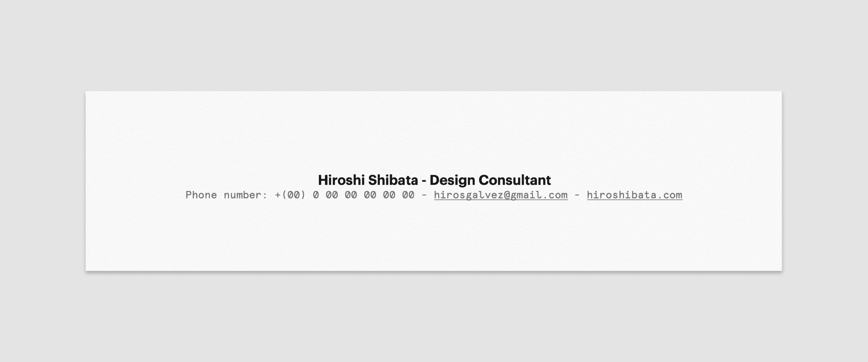
Task: Click the word "Phone" in the contact line
Action: click(201, 195)
